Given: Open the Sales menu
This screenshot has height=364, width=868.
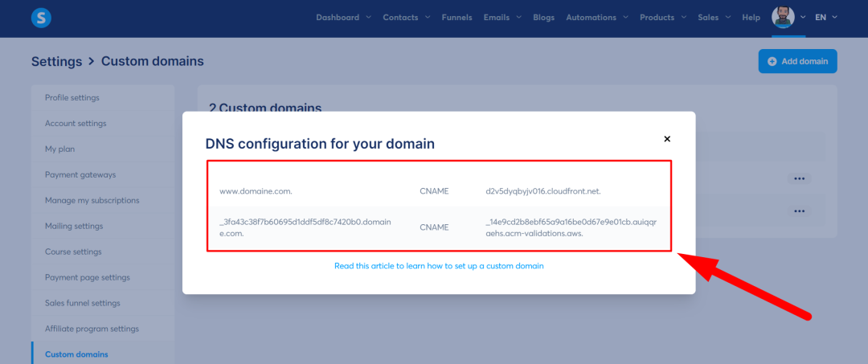Looking at the screenshot, I should [x=708, y=17].
